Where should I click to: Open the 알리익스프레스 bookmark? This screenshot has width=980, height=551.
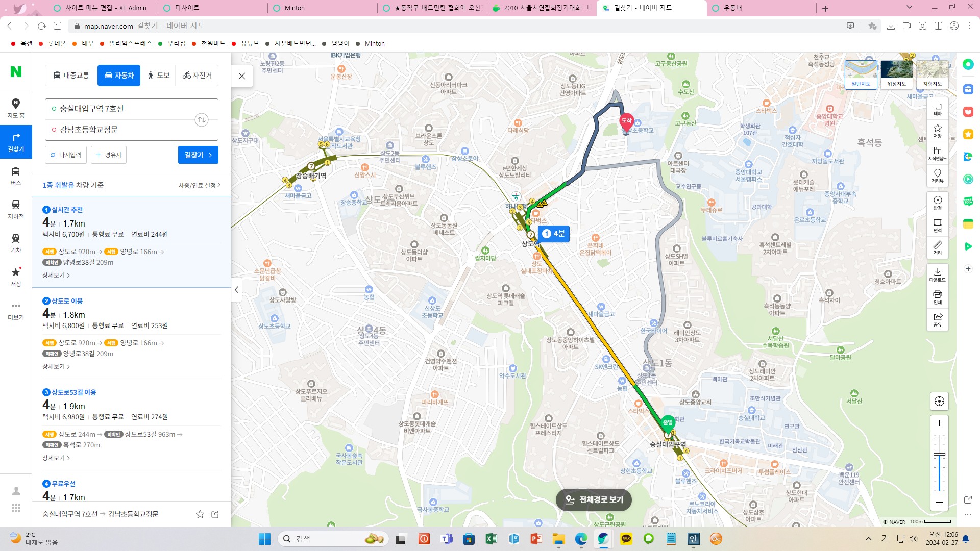[126, 43]
